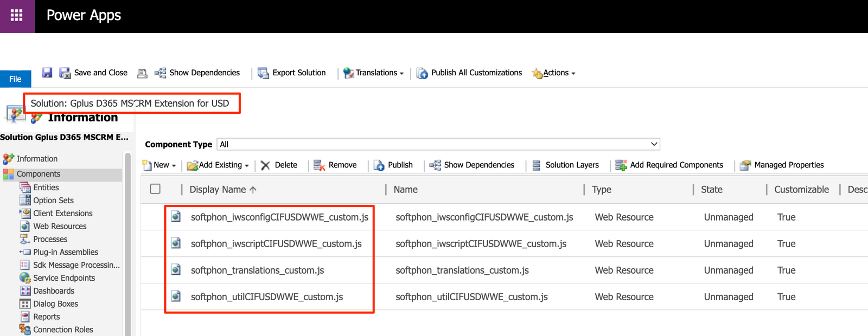The width and height of the screenshot is (868, 336).
Task: Select Information in the solution tree
Action: tap(37, 159)
